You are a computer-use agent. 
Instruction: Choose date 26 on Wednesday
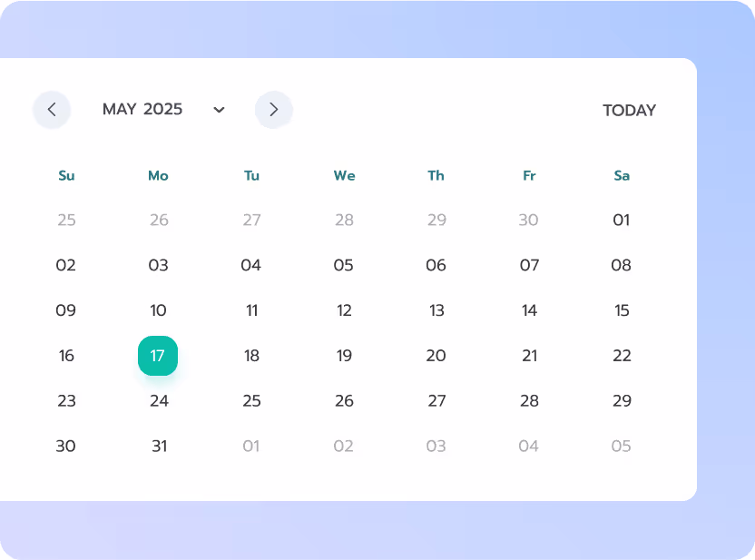[x=344, y=401]
